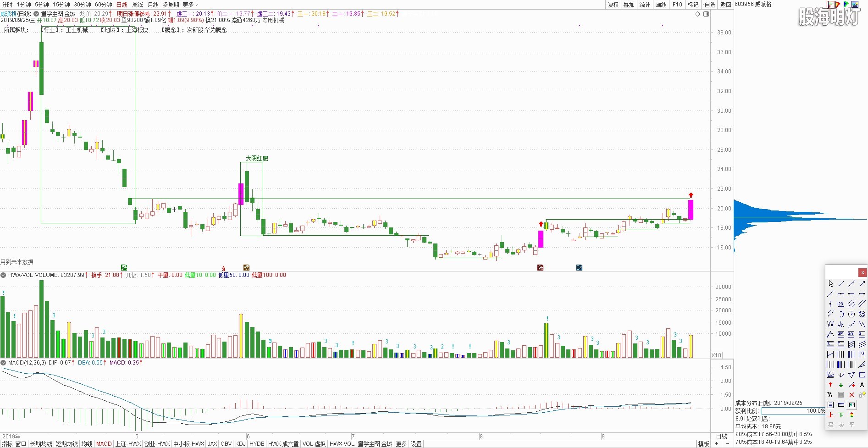Select the GA line tool
The width and height of the screenshot is (868, 448).
[x=851, y=334]
